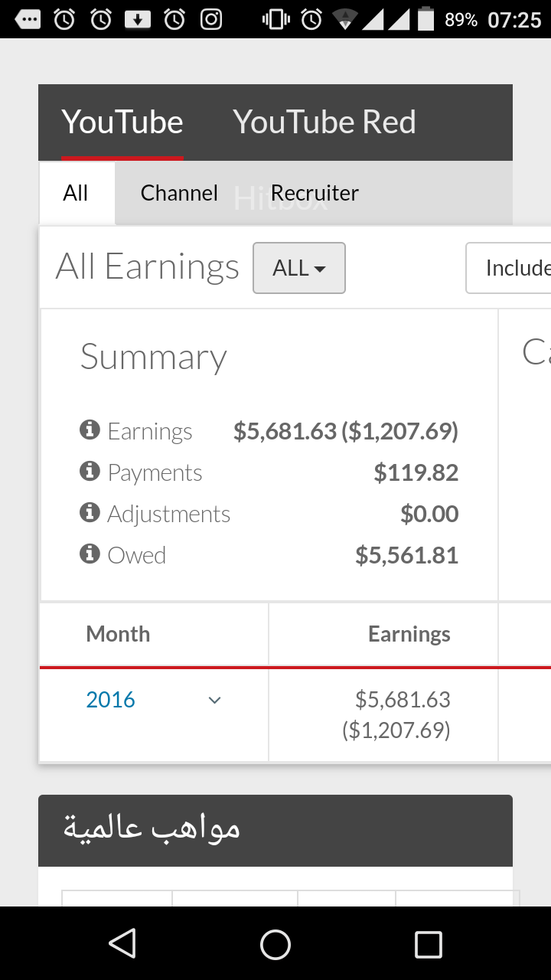551x980 pixels.
Task: Open the Recruiter sub-tab
Action: (x=315, y=193)
